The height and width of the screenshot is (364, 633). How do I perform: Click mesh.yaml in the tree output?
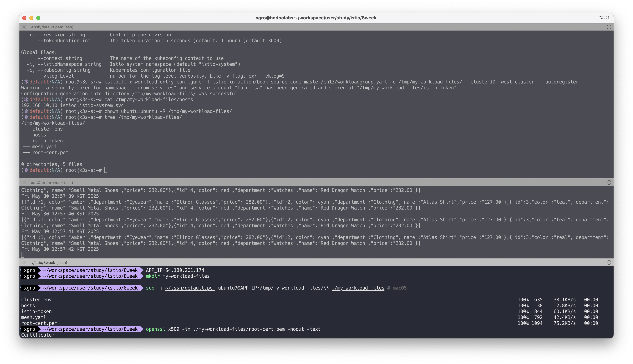(x=45, y=147)
